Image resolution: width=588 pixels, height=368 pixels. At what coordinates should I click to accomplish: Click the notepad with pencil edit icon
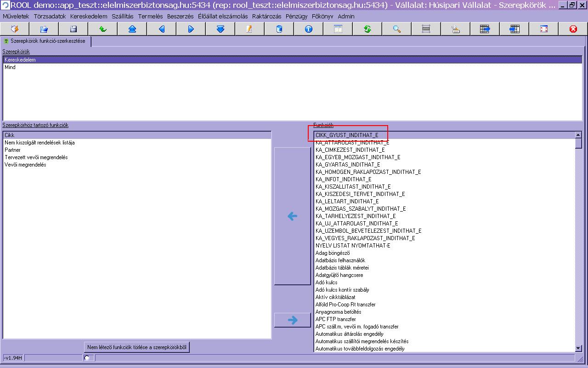tap(250, 29)
